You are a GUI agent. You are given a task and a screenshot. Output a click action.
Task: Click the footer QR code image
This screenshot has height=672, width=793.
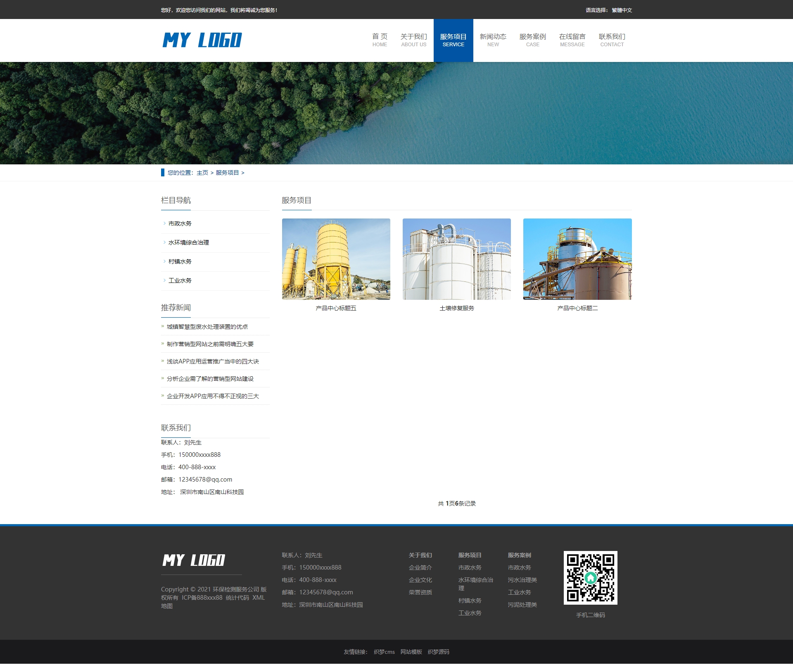[x=590, y=577]
